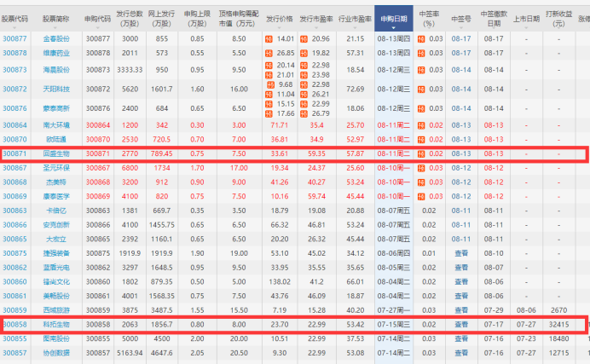Click the 中签率 预 icon in the 300871 row
Image resolution: width=590 pixels, height=364 pixels.
coord(421,153)
